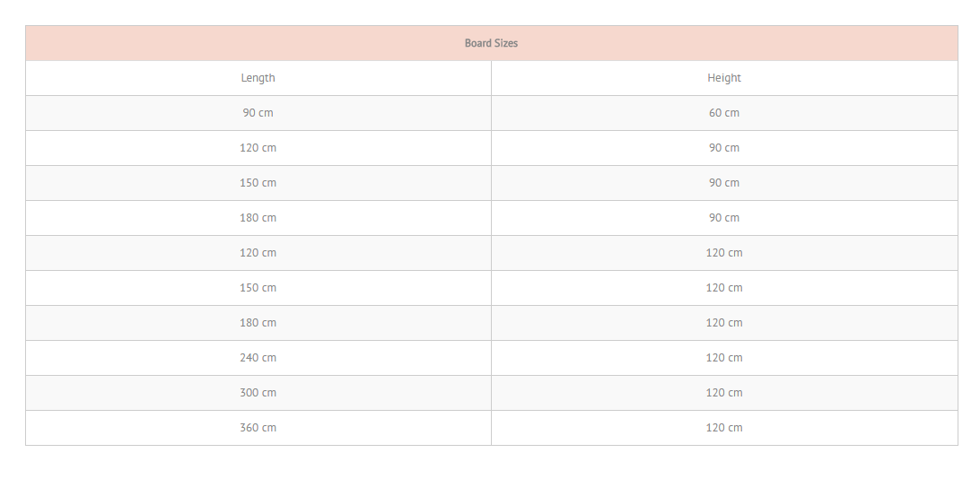
Task: Select the Height column header
Action: click(724, 78)
